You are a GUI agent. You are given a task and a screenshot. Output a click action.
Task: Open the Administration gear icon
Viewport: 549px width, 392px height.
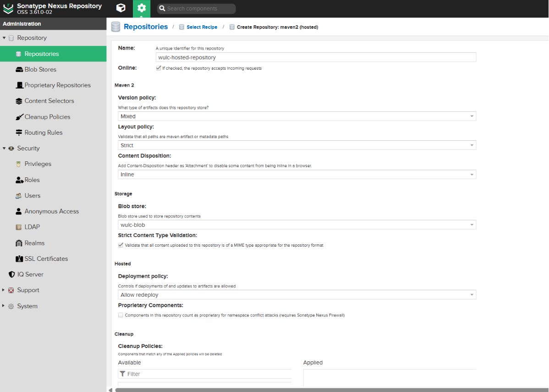(142, 8)
